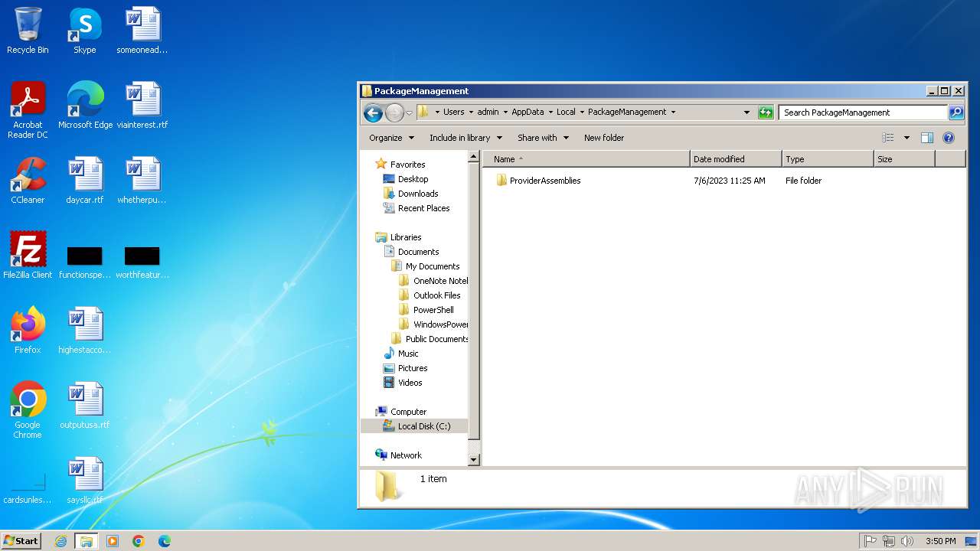980x551 pixels.
Task: Open the Start menu
Action: [x=21, y=541]
